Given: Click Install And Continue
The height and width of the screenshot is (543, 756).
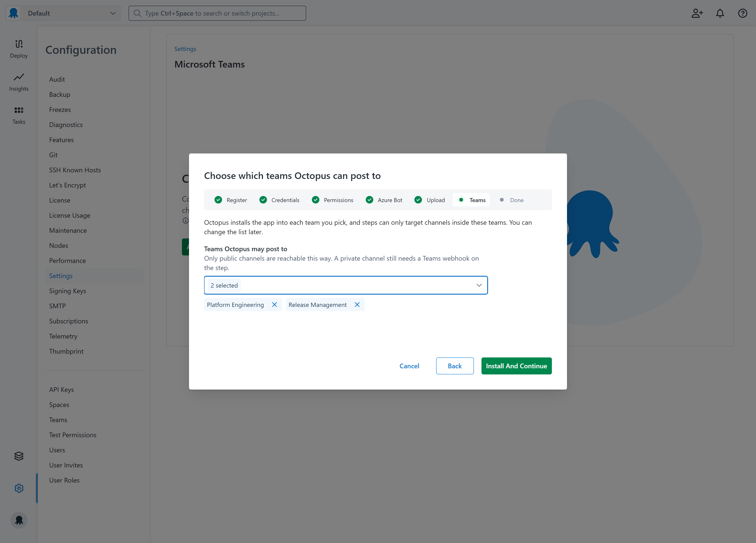Looking at the screenshot, I should 516,366.
